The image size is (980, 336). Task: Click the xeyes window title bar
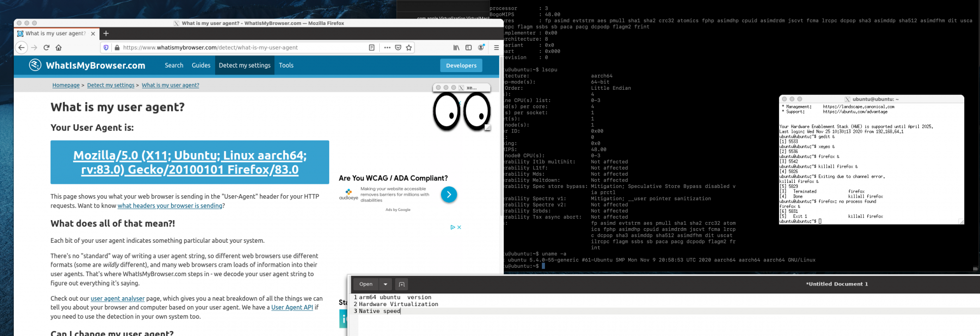[462, 87]
